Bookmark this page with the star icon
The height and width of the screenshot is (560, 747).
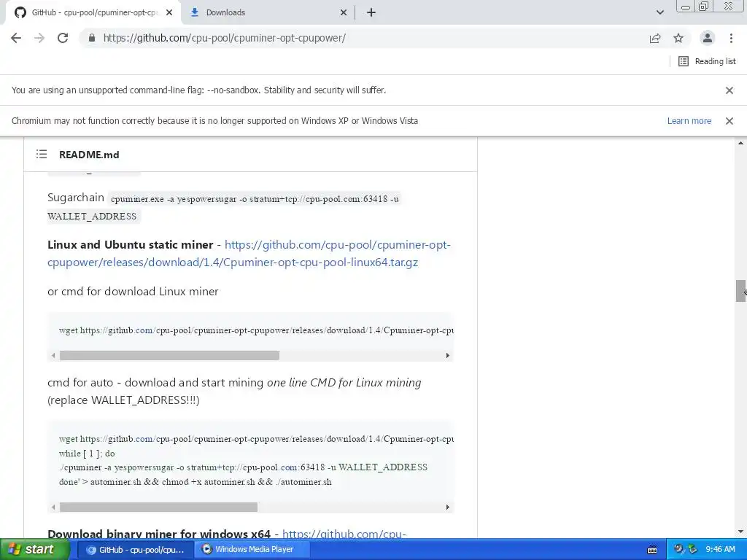click(678, 38)
